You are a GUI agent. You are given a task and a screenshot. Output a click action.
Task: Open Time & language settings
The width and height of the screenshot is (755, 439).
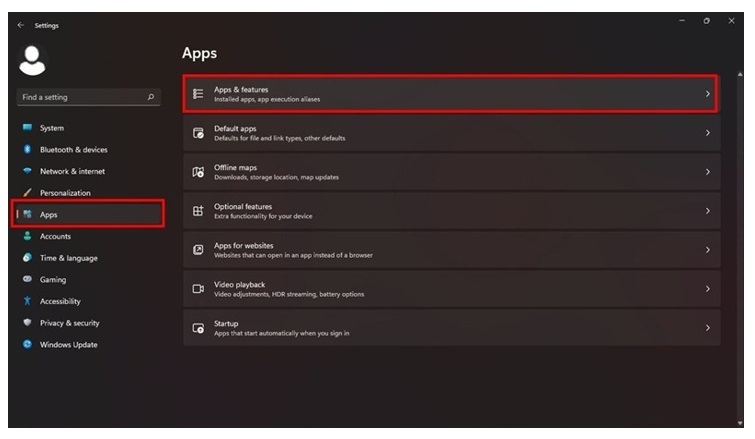pos(68,258)
